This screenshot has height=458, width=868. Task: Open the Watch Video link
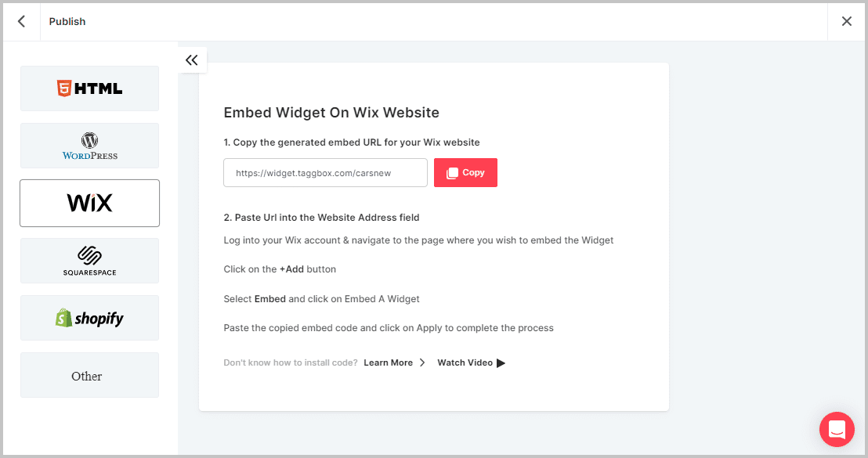[x=465, y=362]
